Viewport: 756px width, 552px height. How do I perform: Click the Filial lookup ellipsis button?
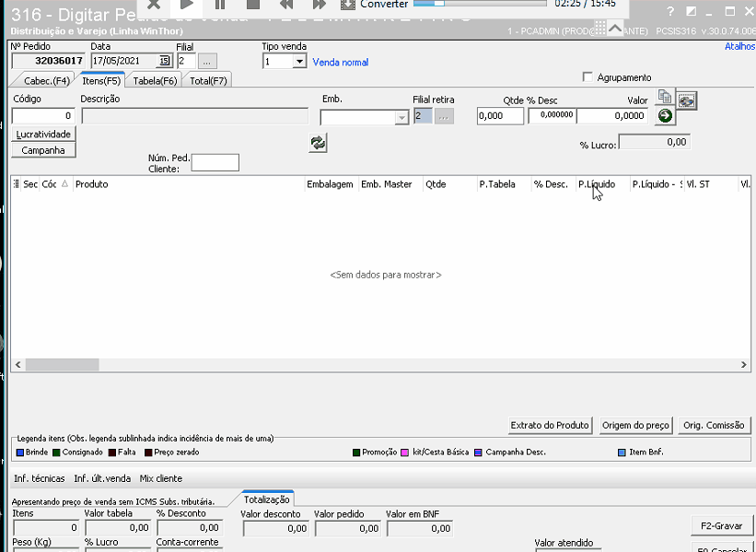click(207, 61)
